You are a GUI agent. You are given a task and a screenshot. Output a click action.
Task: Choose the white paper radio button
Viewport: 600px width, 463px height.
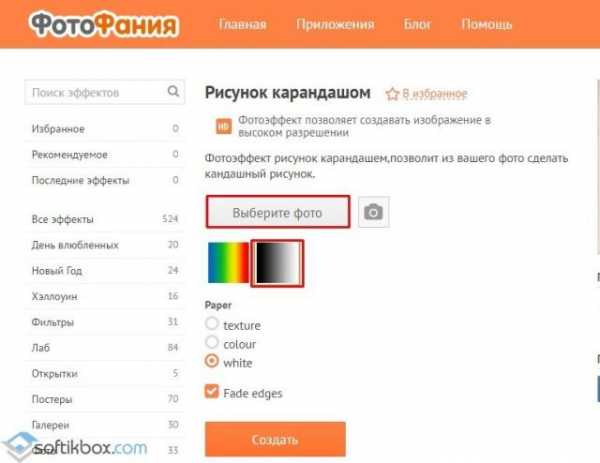tap(212, 361)
